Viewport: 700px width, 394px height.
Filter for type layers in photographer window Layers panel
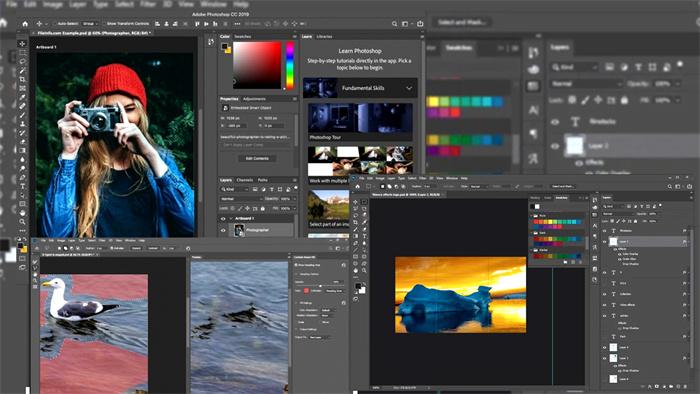pos(271,190)
